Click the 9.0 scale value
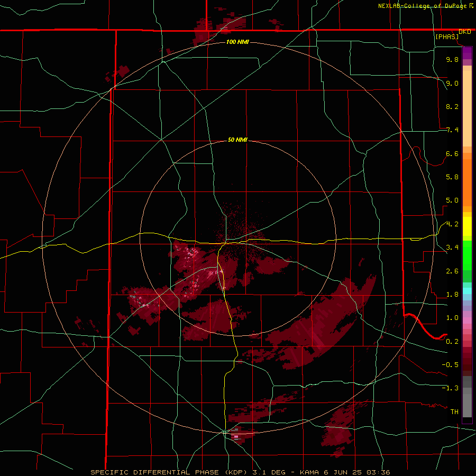476x476 pixels. (452, 83)
